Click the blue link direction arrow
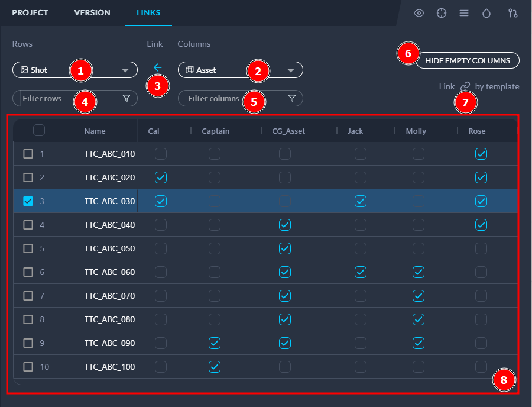Screen dimensions: 532x407 click(157, 67)
